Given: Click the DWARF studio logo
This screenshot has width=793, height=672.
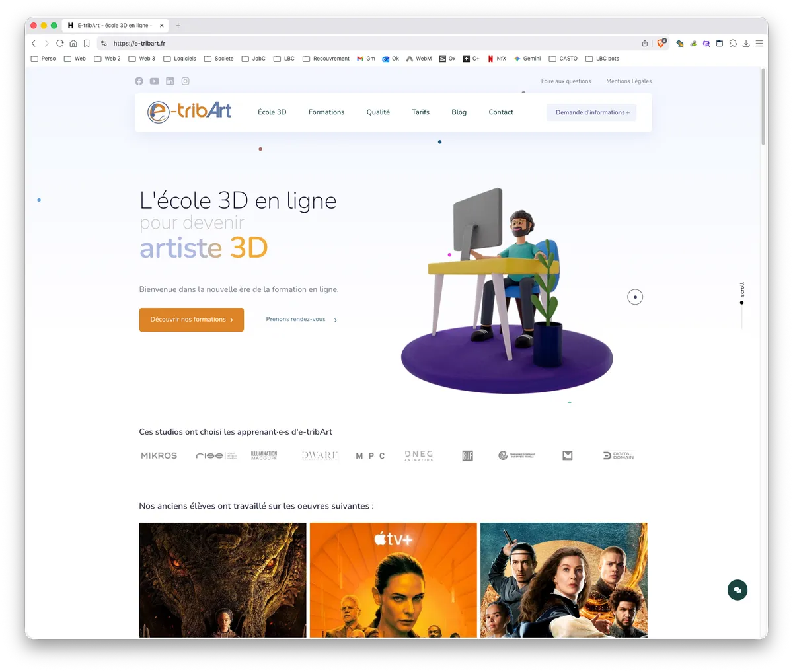Looking at the screenshot, I should coord(320,455).
